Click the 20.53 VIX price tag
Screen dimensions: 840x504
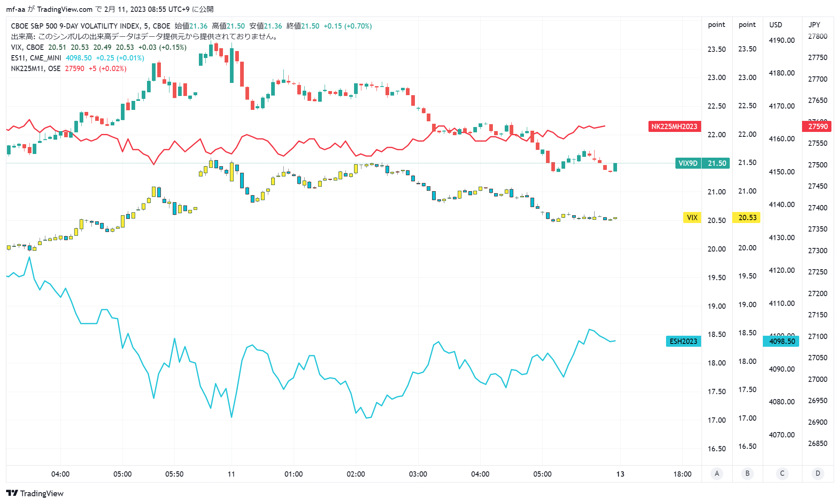point(747,218)
